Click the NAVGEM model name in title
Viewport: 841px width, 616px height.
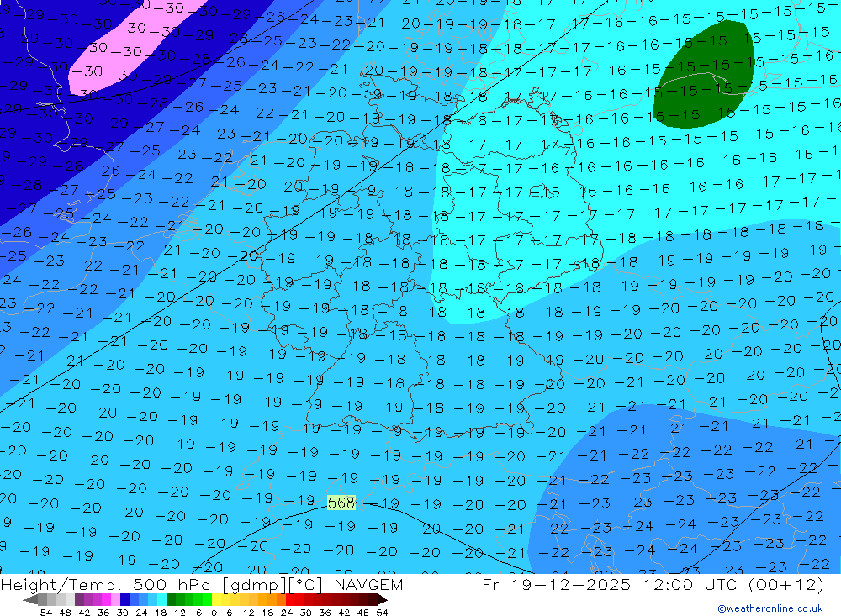click(x=368, y=584)
